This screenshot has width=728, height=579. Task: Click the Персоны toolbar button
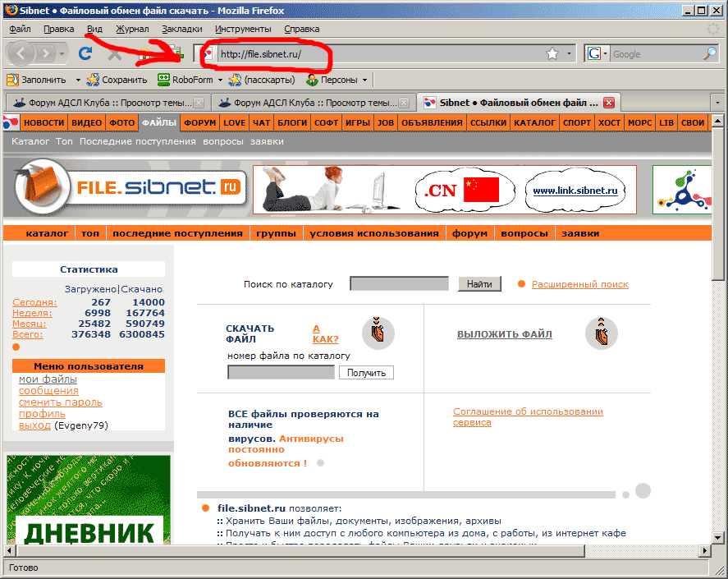point(332,80)
